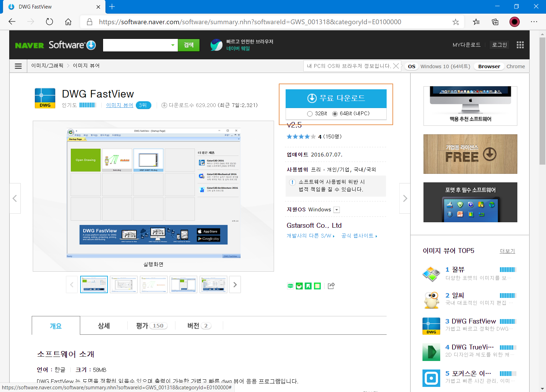Click the browser address bar URL

click(250, 22)
